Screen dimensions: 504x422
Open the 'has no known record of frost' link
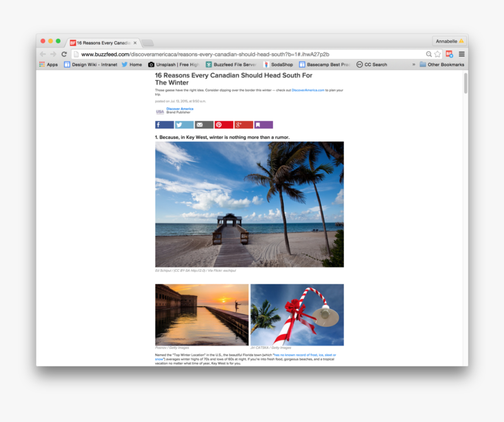point(305,355)
